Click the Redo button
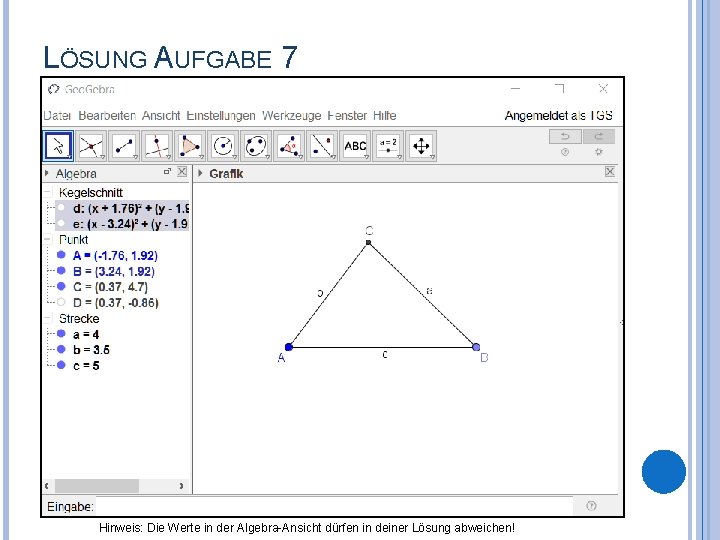Screen dimensions: 720x540 [x=599, y=136]
